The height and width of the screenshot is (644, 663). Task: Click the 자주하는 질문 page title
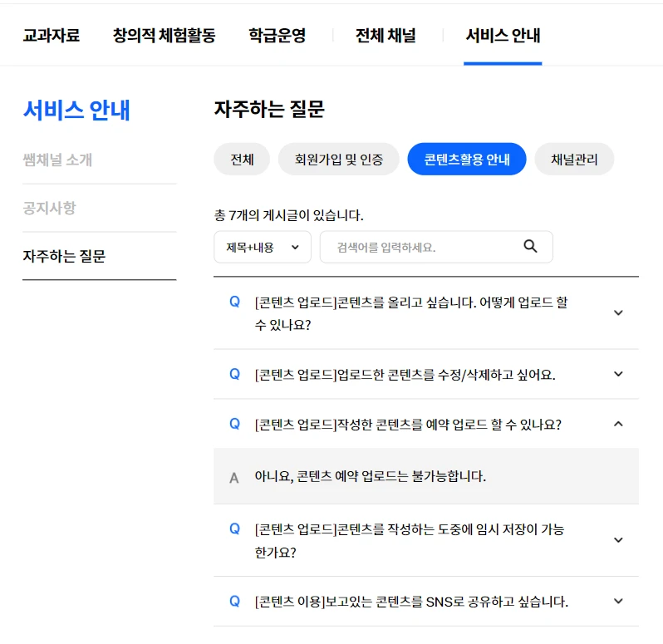[269, 109]
